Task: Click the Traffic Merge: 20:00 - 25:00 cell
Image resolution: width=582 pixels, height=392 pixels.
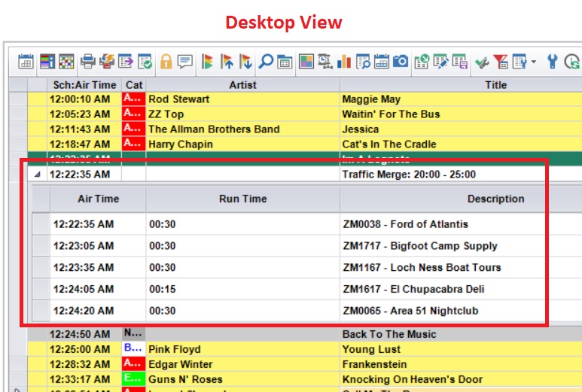Action: pyautogui.click(x=461, y=174)
